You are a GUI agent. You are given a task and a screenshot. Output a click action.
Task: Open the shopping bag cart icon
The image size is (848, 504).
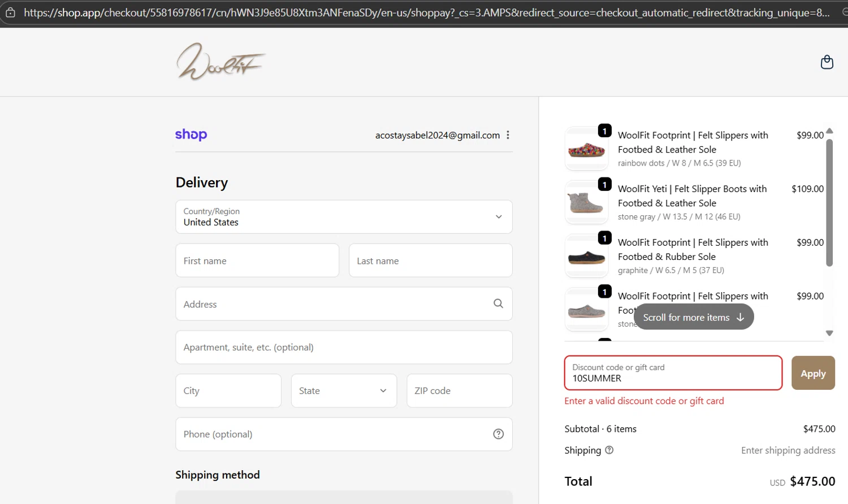pyautogui.click(x=827, y=62)
